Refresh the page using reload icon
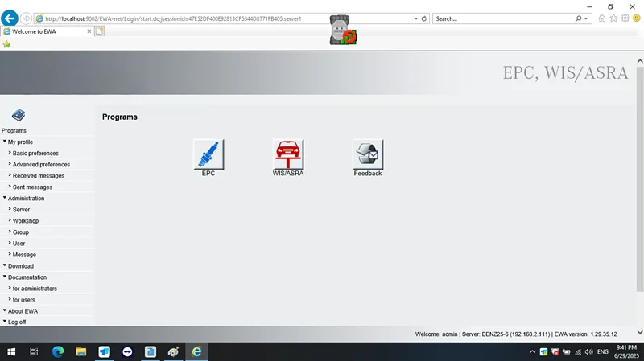Viewport: 644px width, 361px height. click(424, 18)
